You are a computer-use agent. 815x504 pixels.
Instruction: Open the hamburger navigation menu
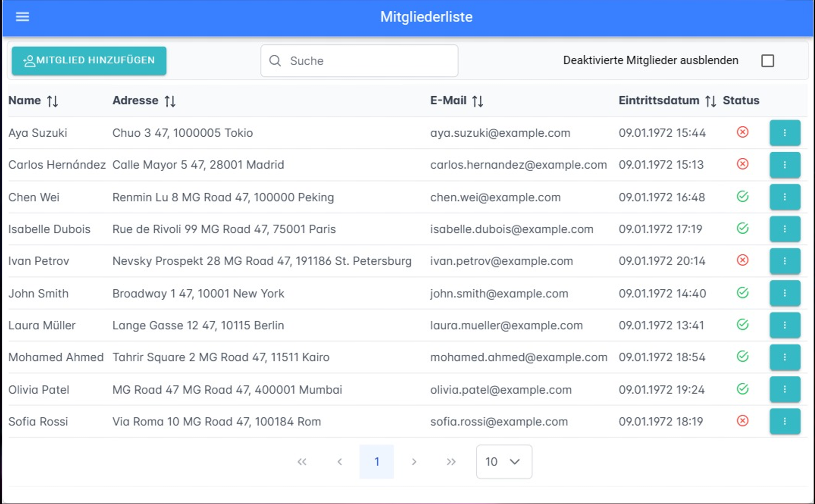(22, 17)
